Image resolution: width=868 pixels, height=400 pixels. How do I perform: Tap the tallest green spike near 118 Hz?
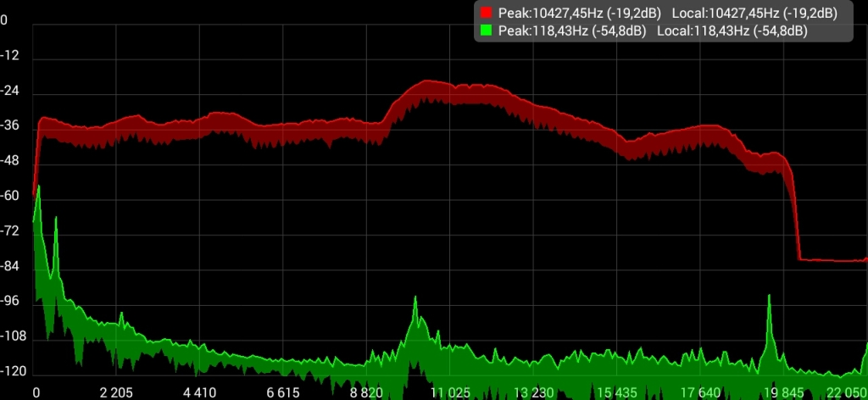click(38, 188)
